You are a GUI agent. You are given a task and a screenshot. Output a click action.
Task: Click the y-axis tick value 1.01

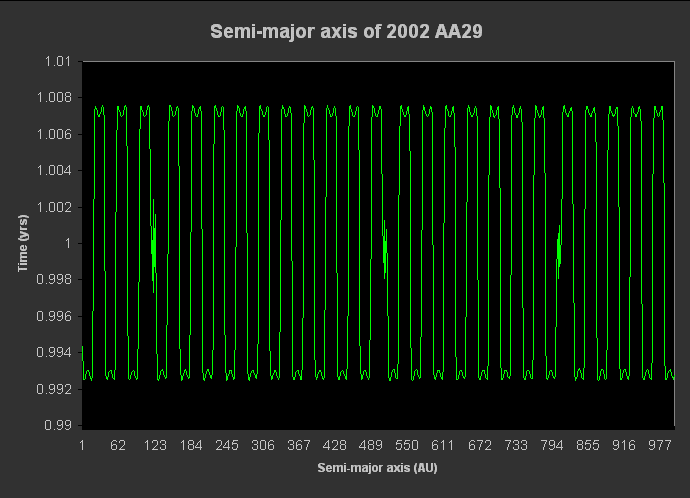coord(58,61)
